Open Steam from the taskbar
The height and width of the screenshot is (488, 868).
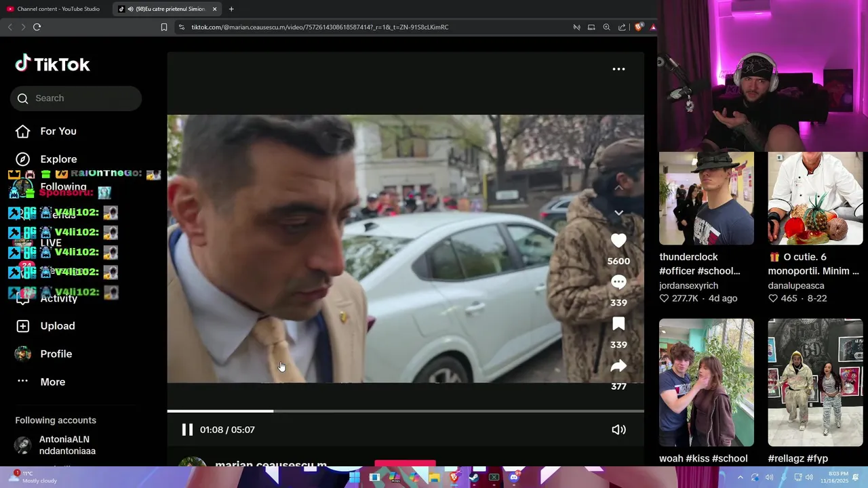pos(474,477)
